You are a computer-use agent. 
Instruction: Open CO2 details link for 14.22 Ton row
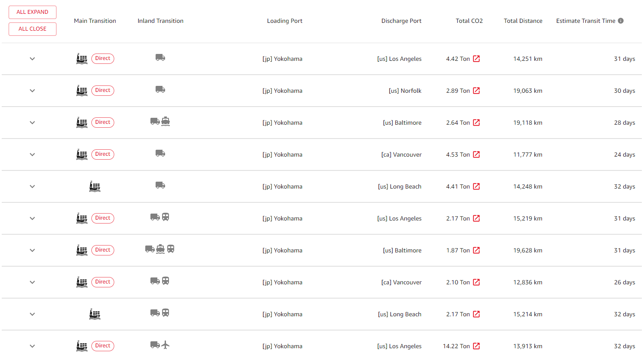tap(476, 346)
